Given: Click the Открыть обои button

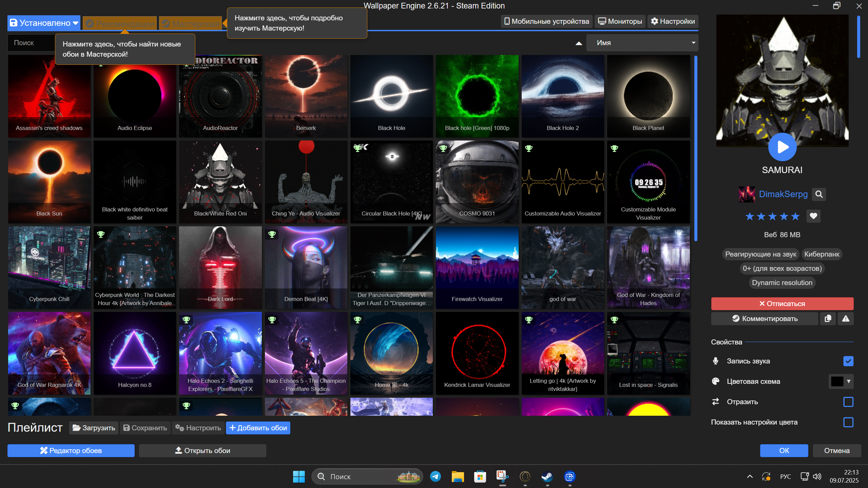Looking at the screenshot, I should [202, 450].
